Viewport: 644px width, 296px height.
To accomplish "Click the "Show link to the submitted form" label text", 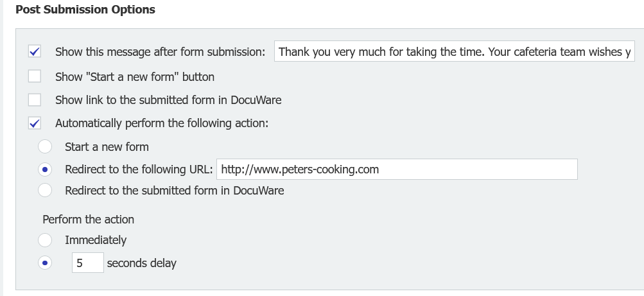I will point(168,100).
